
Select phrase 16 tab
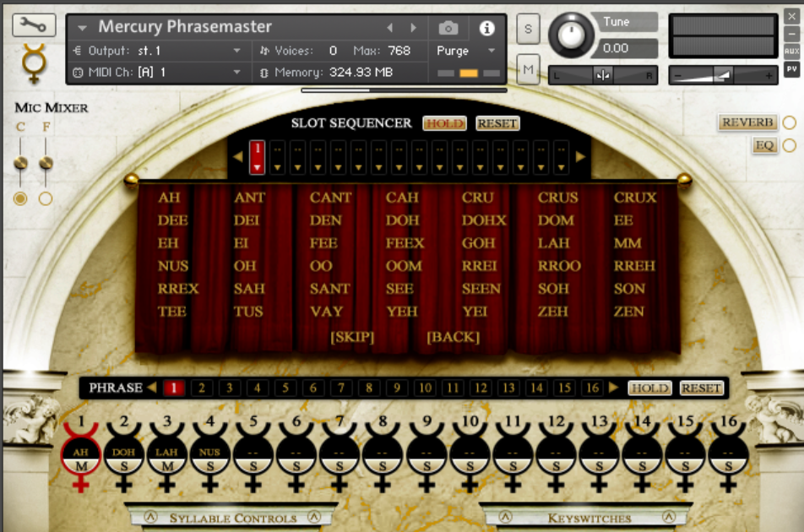[x=592, y=388]
